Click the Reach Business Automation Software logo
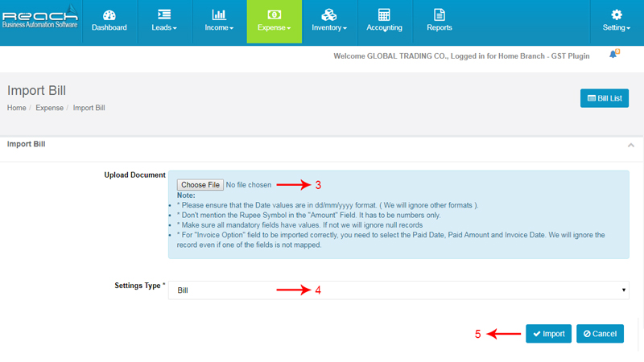This screenshot has height=362, width=644. [x=39, y=17]
